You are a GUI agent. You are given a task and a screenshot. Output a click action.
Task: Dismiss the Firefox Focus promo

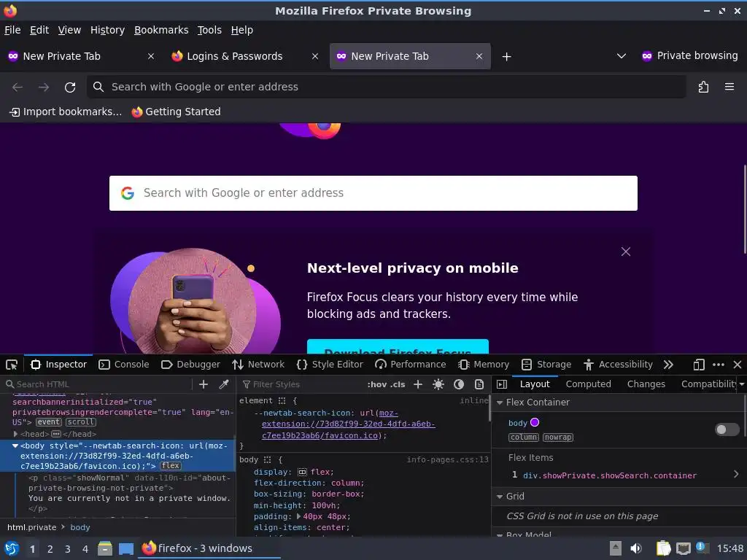pos(625,252)
